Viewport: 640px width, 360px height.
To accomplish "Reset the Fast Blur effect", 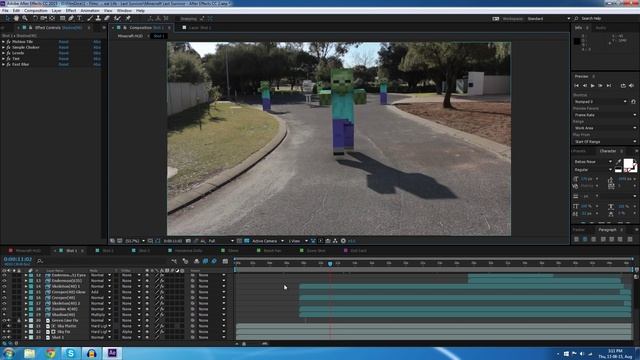I will 64,64.
